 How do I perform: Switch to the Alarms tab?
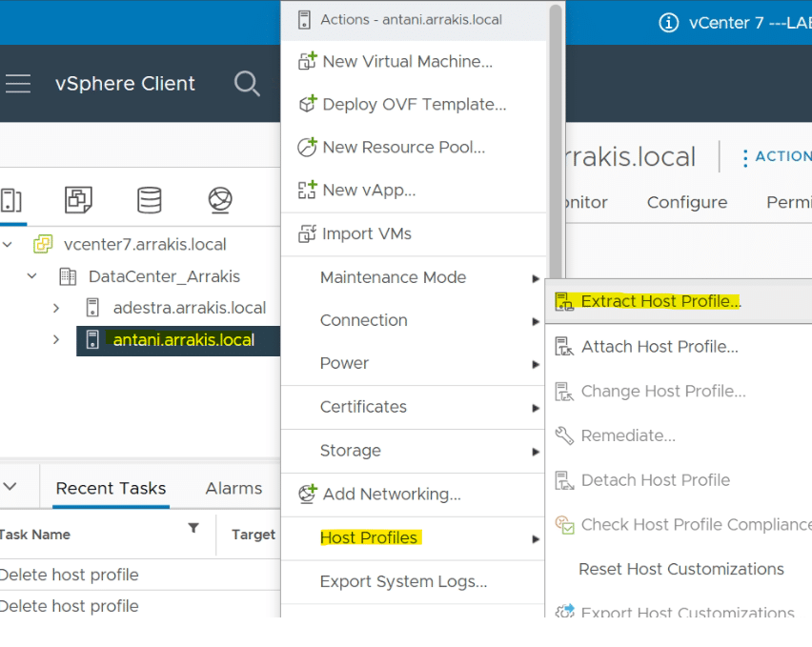tap(233, 488)
